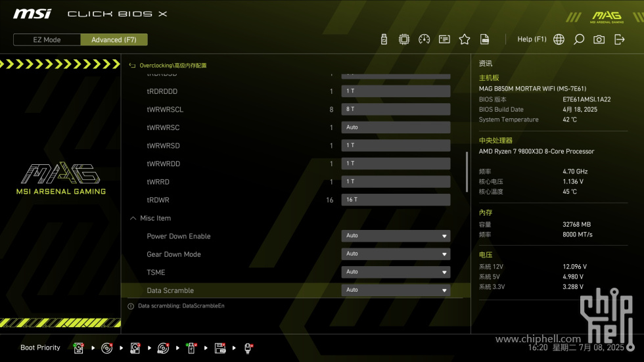Select the USB key boot device icon
Viewport: 644px width, 362px height.
point(191,348)
